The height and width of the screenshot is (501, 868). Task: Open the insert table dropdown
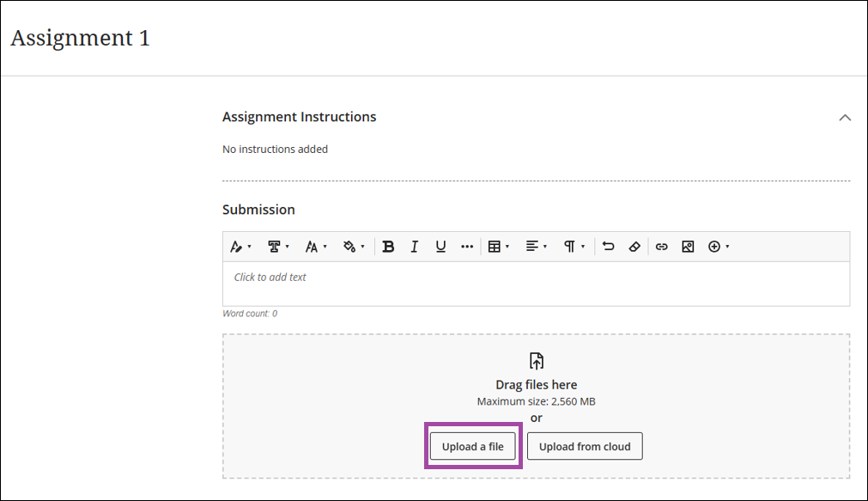[x=498, y=247]
